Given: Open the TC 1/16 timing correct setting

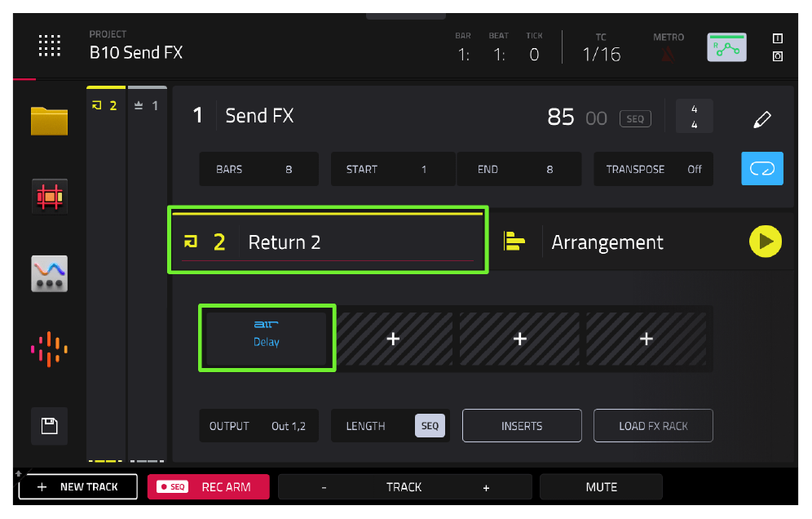Looking at the screenshot, I should pos(601,48).
